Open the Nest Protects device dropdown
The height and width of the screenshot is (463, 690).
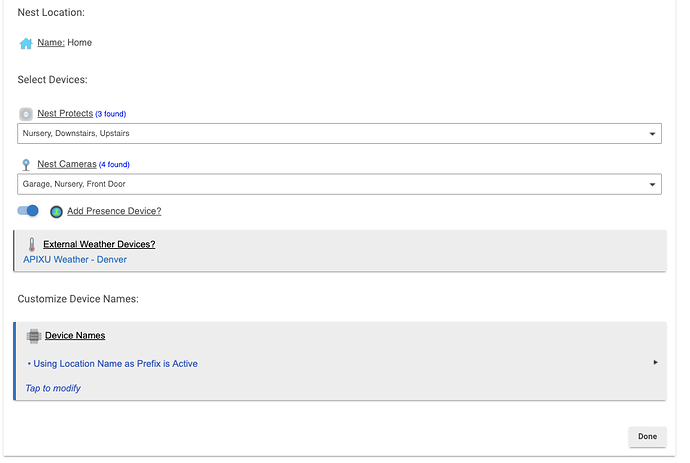point(339,133)
